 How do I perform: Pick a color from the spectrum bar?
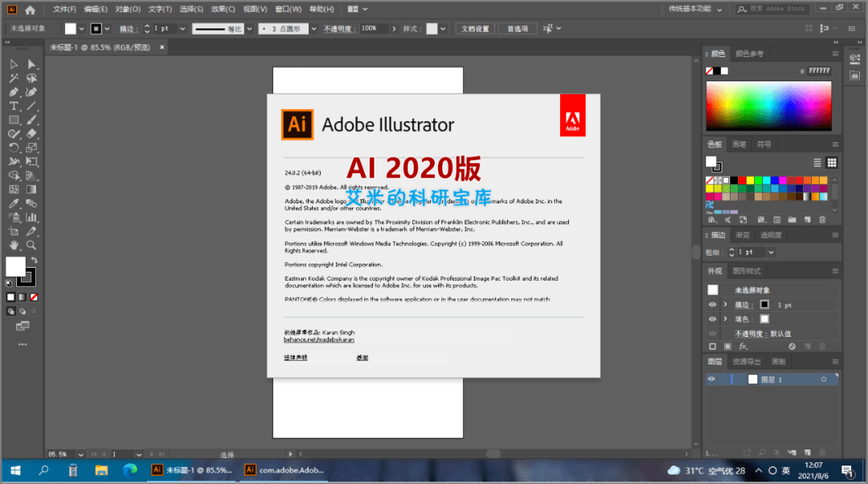[768, 106]
